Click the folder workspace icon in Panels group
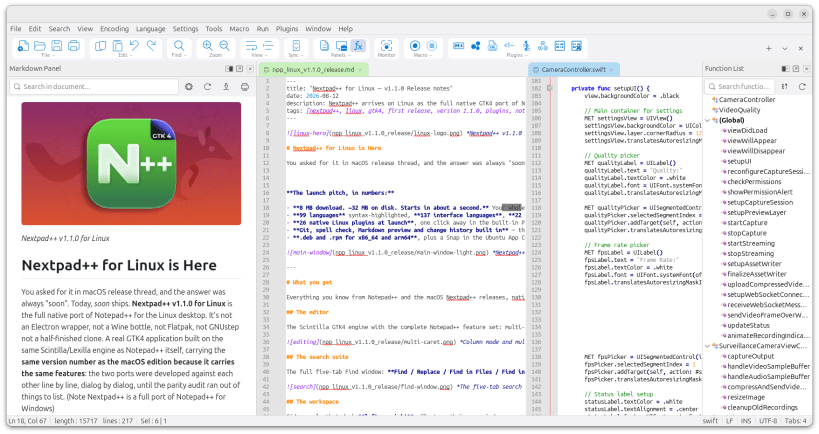This screenshot has width=819, height=434. [x=341, y=46]
